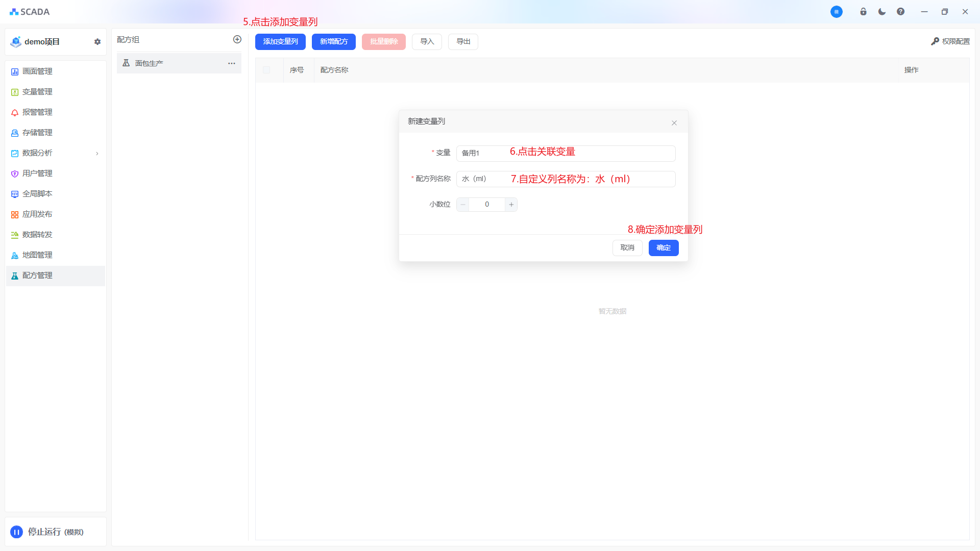Click the lock icon in the title bar
This screenshot has height=551, width=980.
863,12
